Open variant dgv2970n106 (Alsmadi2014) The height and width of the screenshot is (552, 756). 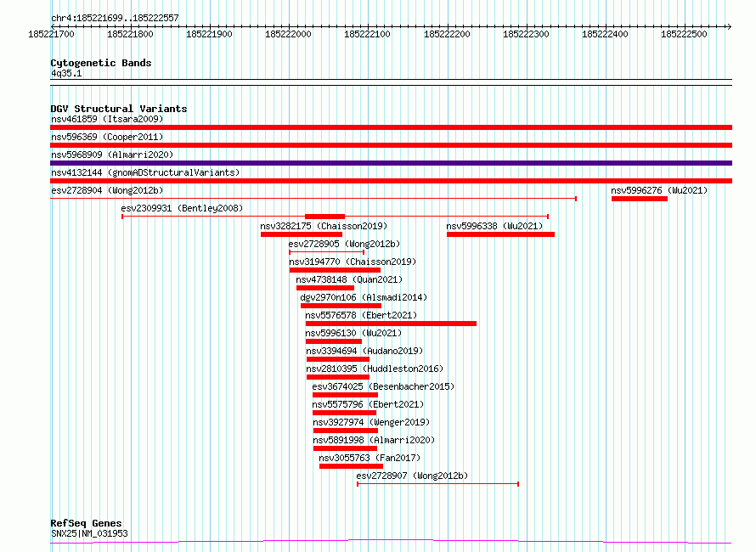point(363,297)
